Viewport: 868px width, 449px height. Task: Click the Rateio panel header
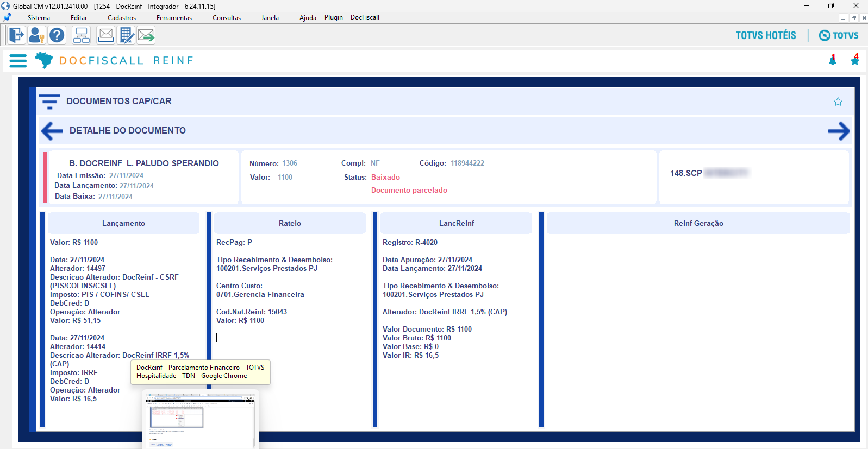(290, 223)
